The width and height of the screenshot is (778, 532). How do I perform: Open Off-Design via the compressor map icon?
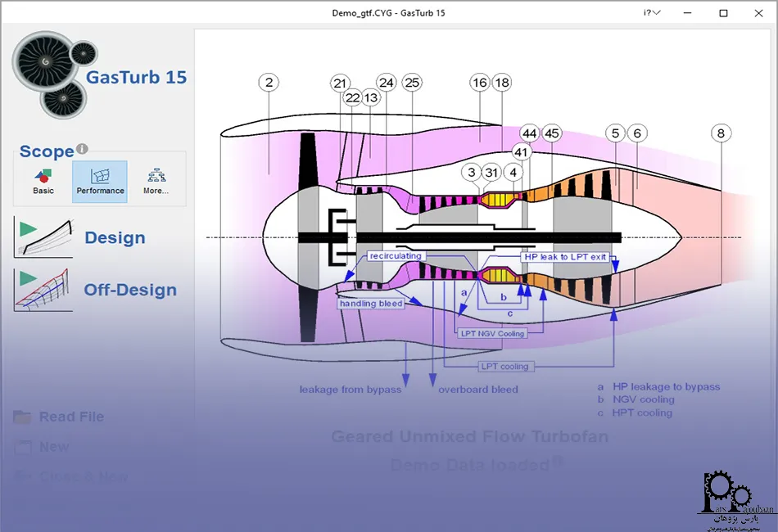pyautogui.click(x=43, y=290)
